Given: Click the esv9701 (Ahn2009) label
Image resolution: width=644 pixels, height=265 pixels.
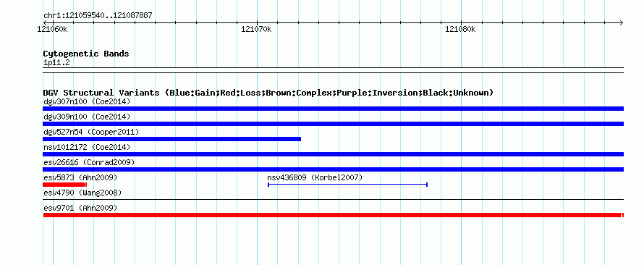Looking at the screenshot, I should 80,208.
